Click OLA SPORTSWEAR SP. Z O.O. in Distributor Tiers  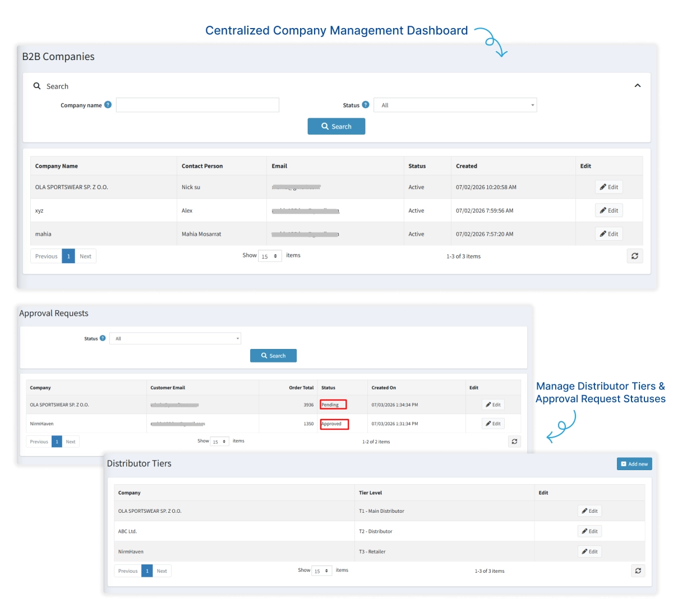tap(150, 511)
